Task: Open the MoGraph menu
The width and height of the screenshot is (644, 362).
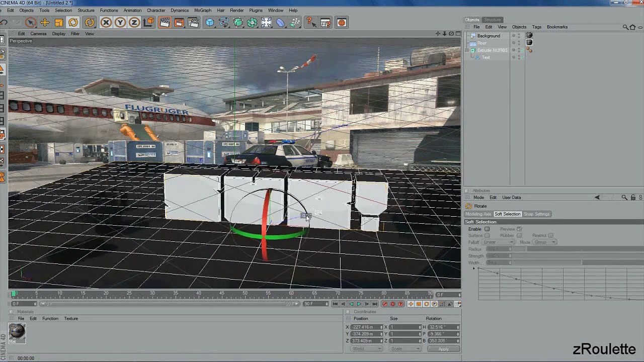Action: (x=202, y=10)
